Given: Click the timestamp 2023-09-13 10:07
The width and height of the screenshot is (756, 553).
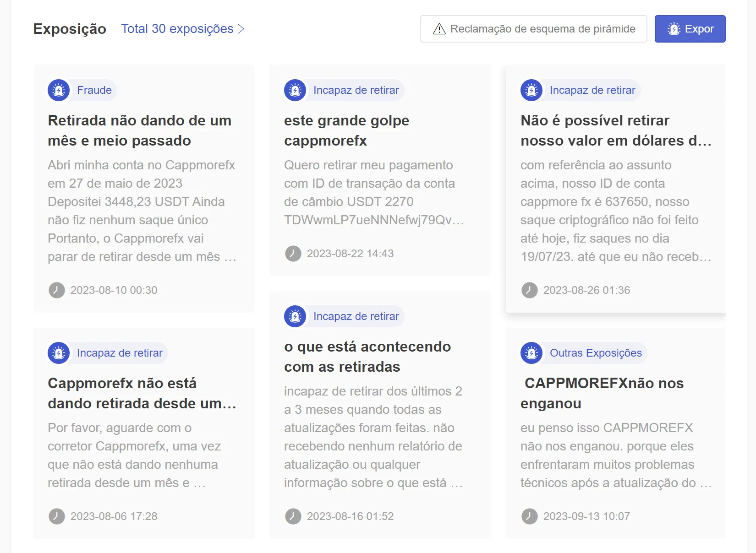Looking at the screenshot, I should pyautogui.click(x=587, y=516).
